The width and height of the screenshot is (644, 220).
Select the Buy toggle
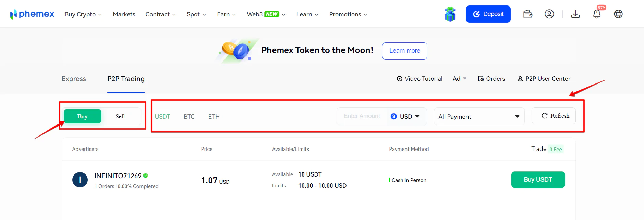pyautogui.click(x=83, y=116)
